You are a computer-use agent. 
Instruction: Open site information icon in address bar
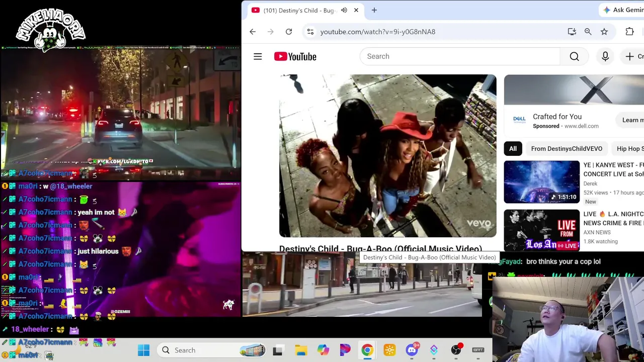click(x=310, y=32)
